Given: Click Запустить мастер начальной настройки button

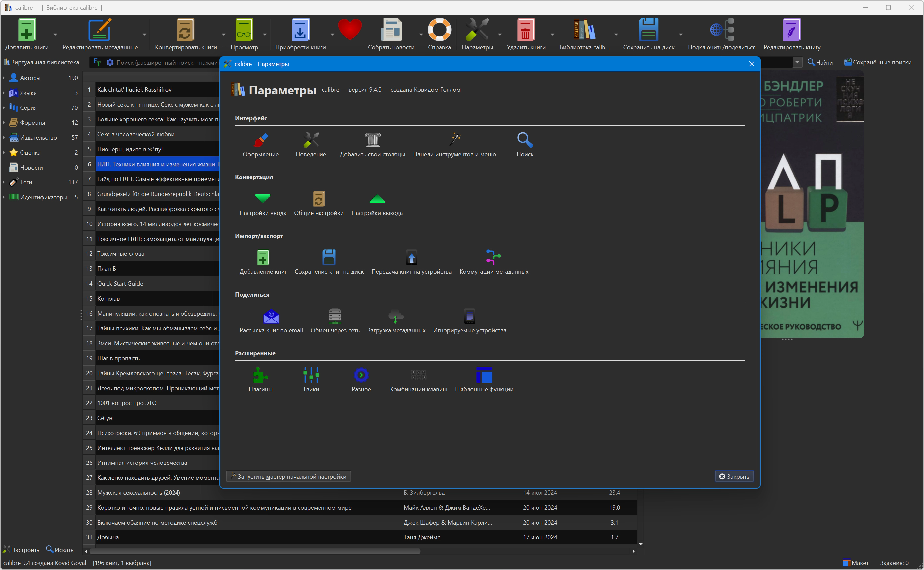Looking at the screenshot, I should [288, 476].
